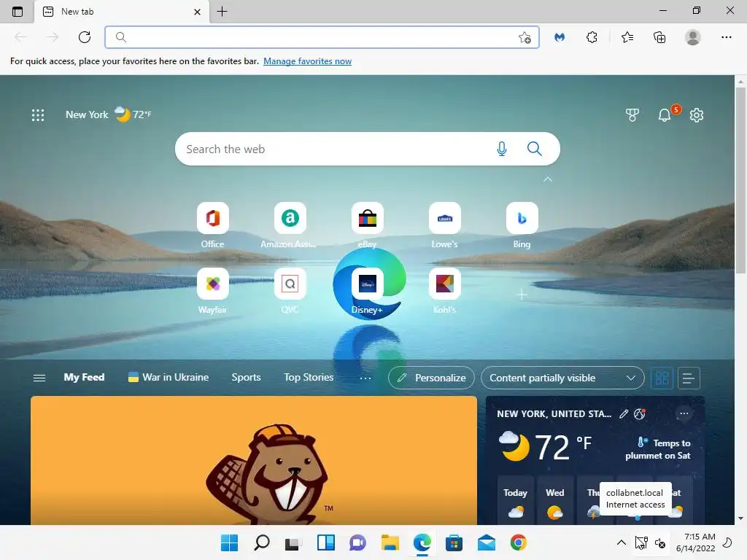Open Temps to plummet on Sat alert
This screenshot has width=747, height=560.
click(x=658, y=448)
